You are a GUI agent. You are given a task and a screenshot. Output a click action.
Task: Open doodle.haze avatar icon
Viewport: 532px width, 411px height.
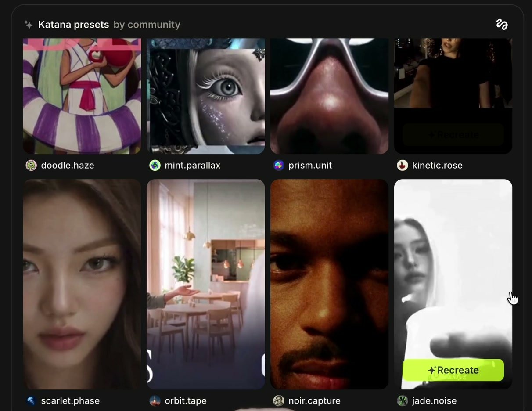point(31,165)
